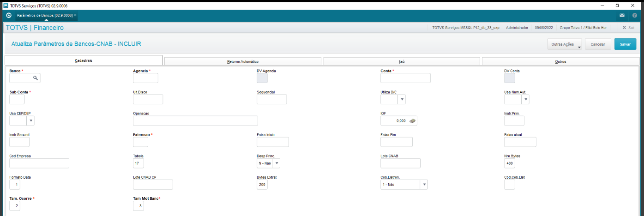The height and width of the screenshot is (216, 644).
Task: Switch to the Cadastrais tab
Action: pos(84,60)
